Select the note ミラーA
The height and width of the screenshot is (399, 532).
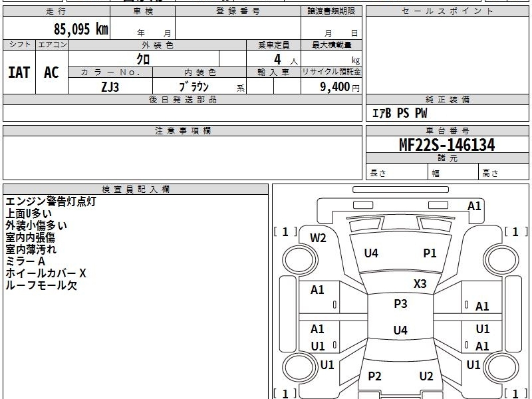pos(25,261)
